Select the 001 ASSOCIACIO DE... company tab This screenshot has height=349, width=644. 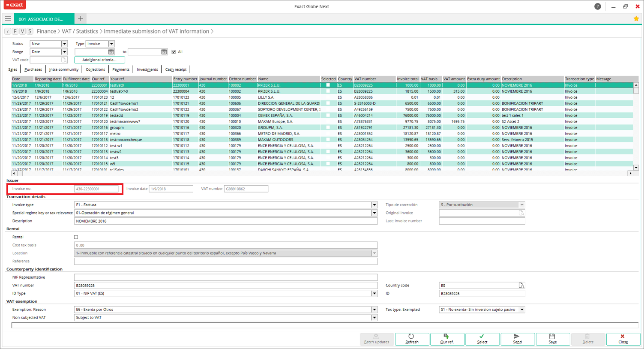point(44,19)
